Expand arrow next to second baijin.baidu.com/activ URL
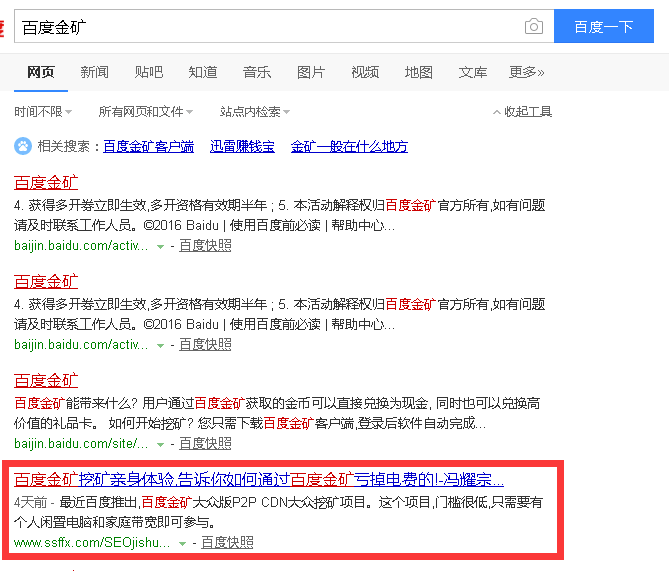Viewport: 669px width, 571px height. coord(160,346)
